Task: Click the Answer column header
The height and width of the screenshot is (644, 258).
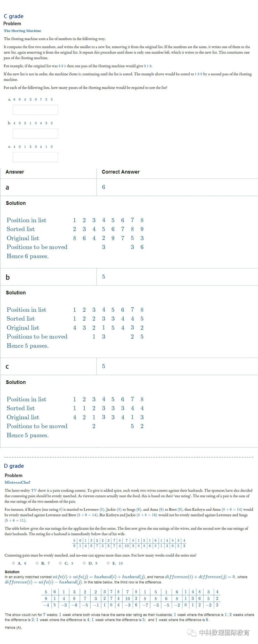Action: (15, 172)
